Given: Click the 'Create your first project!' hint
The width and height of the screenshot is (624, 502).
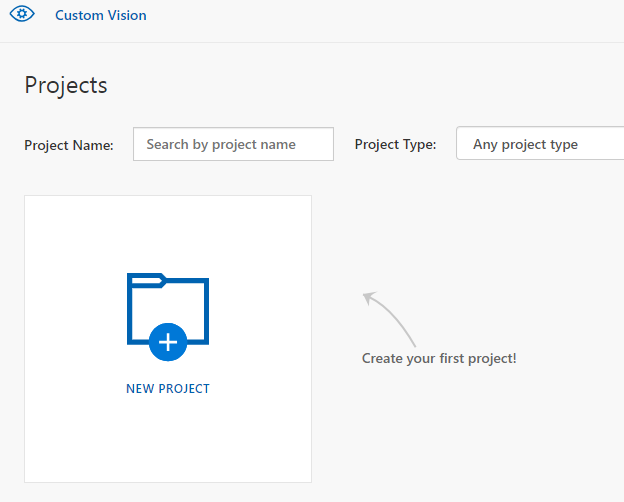Looking at the screenshot, I should coord(439,358).
